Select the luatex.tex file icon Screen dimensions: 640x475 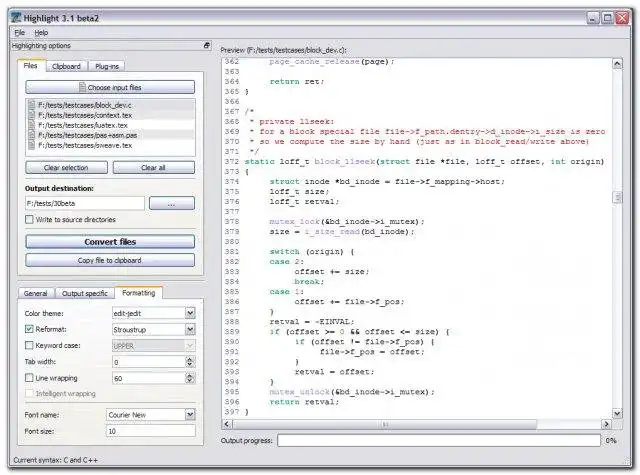tap(31, 125)
